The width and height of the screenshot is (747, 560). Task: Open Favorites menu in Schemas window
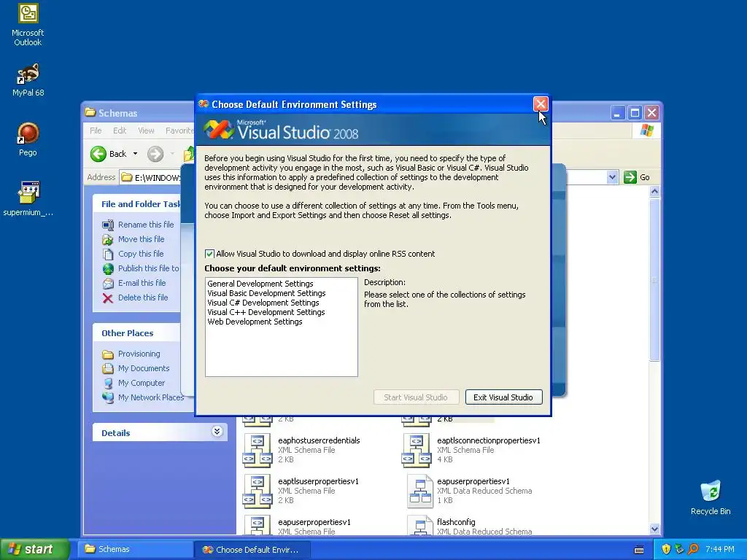(179, 131)
